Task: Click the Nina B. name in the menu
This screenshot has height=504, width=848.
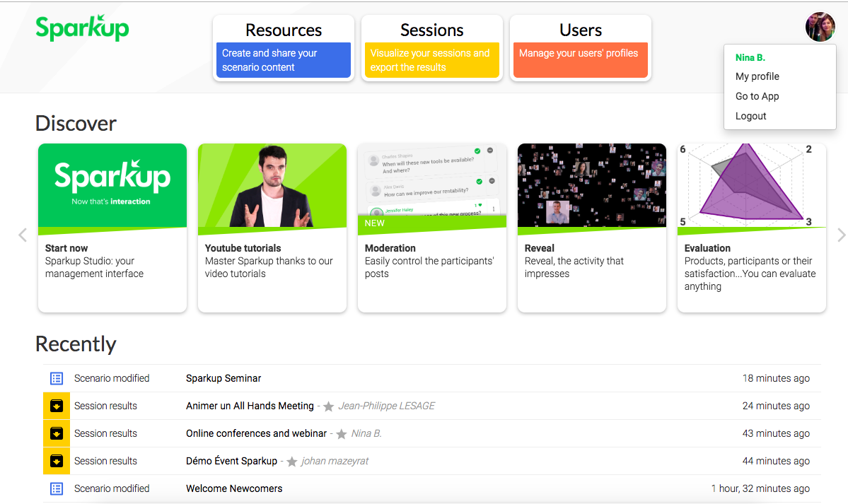Action: pos(750,57)
